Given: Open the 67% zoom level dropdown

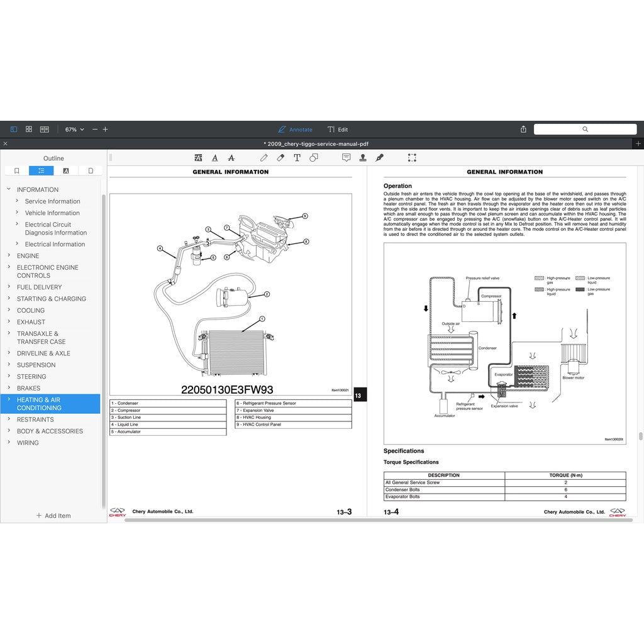Looking at the screenshot, I should pos(74,130).
